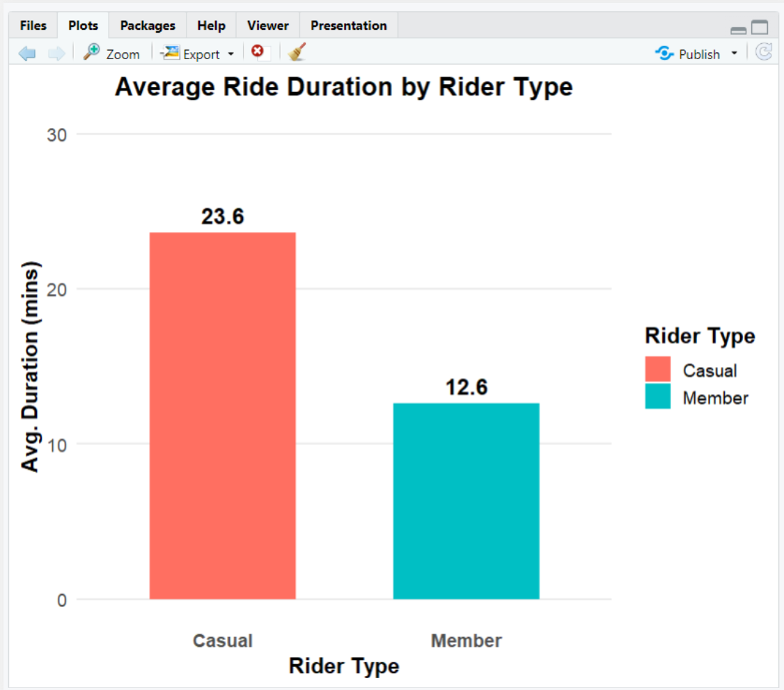Open the Viewer tab
784x690 pixels.
[267, 25]
